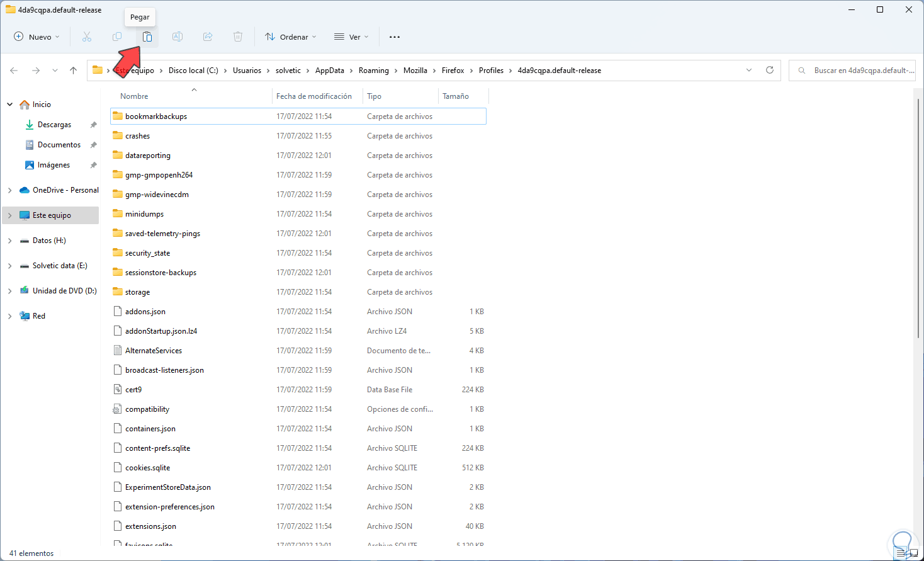Viewport: 924px width, 561px height.
Task: Click the Documentos icon in sidebar
Action: [30, 145]
